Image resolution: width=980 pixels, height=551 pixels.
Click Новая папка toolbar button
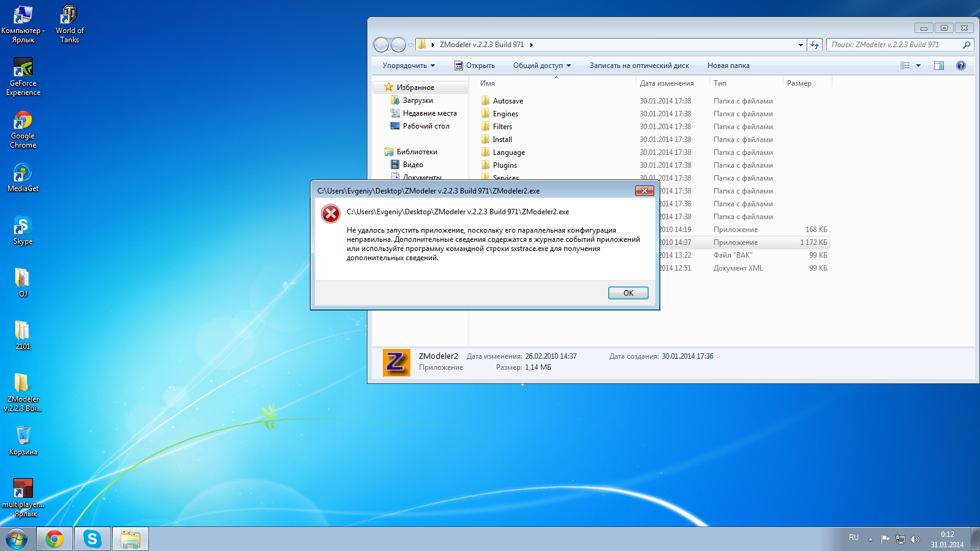(728, 66)
